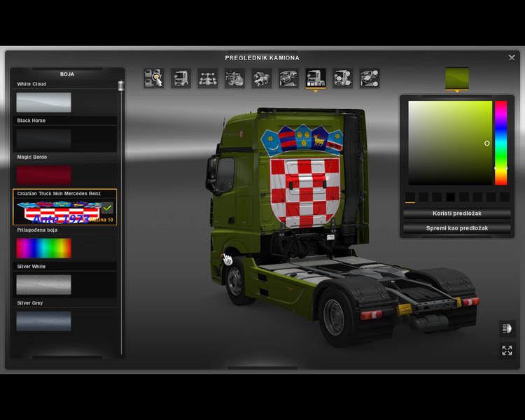Open the chassis configuration icon
525x420 pixels.
207,78
